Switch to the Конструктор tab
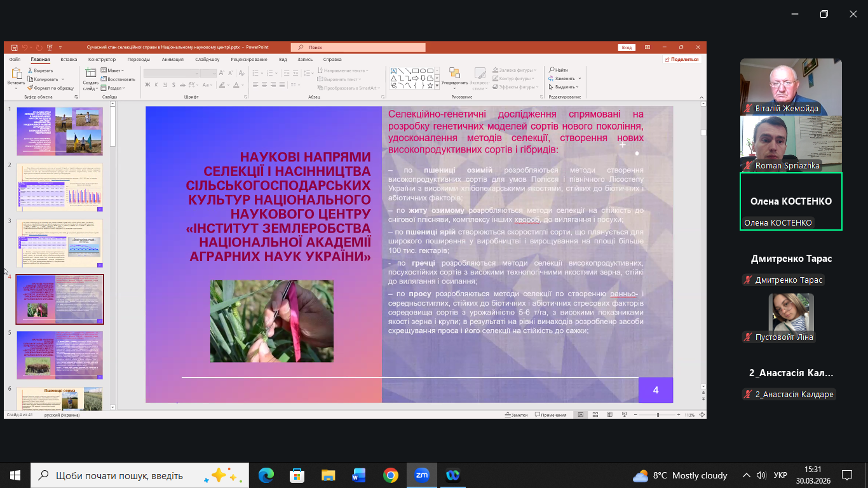The height and width of the screenshot is (488, 868). pos(102,59)
